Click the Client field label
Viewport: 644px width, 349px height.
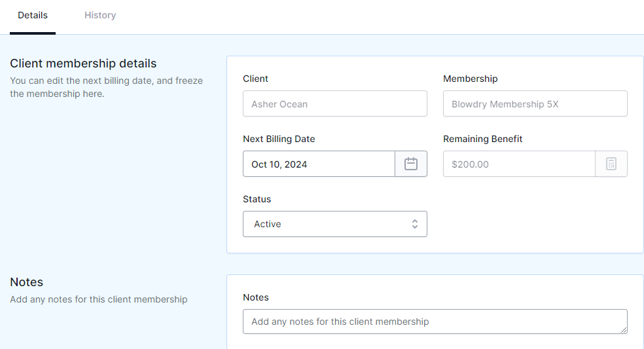coord(255,79)
